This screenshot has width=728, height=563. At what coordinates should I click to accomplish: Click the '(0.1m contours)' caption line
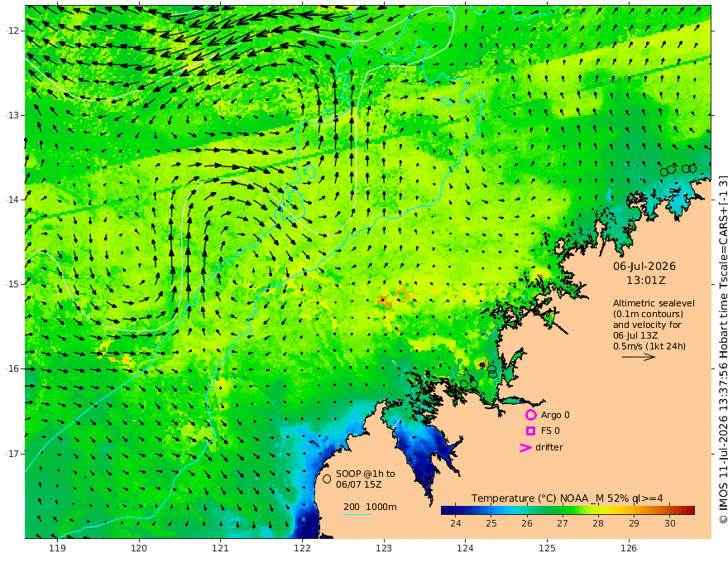click(x=648, y=314)
